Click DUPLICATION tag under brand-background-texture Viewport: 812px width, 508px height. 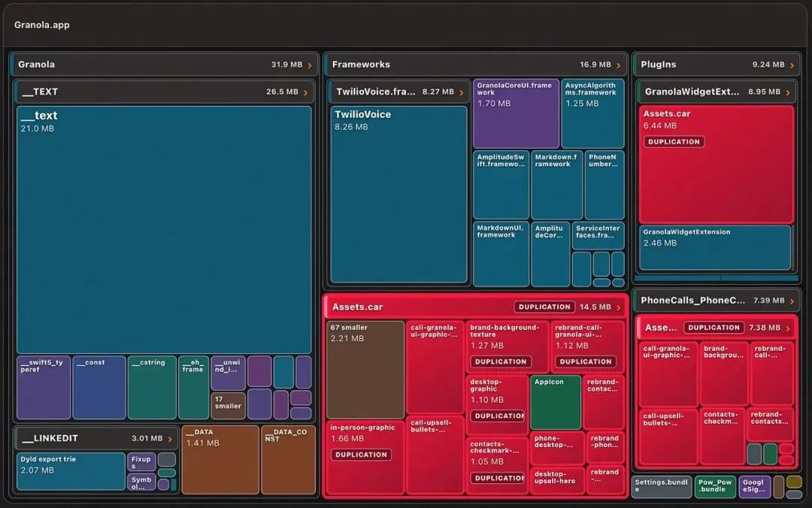point(501,361)
